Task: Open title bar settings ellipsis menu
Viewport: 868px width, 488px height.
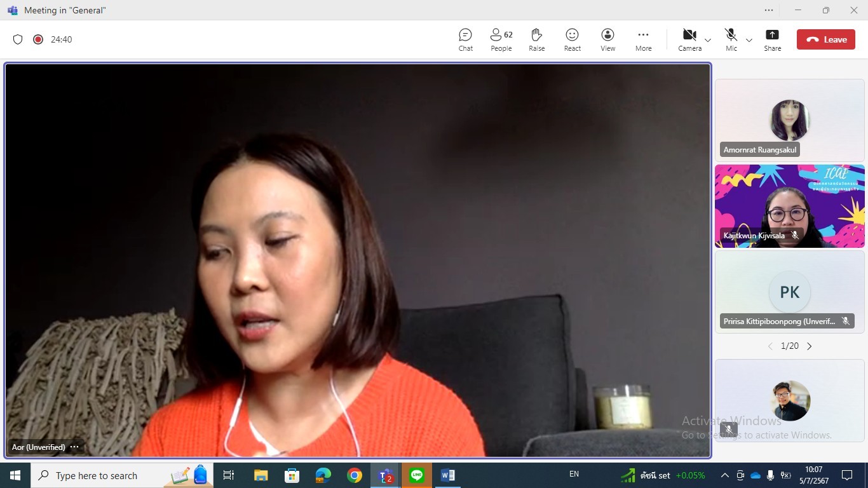Action: coord(769,10)
